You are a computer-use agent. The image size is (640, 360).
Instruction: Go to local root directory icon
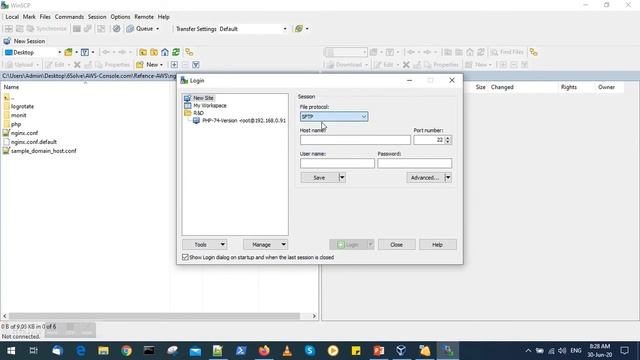154,52
